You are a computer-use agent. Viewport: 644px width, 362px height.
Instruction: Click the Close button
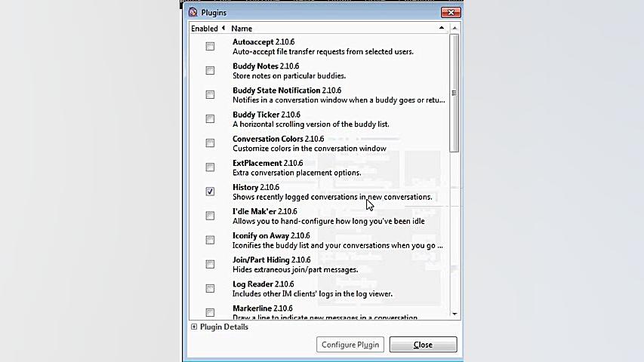click(423, 345)
